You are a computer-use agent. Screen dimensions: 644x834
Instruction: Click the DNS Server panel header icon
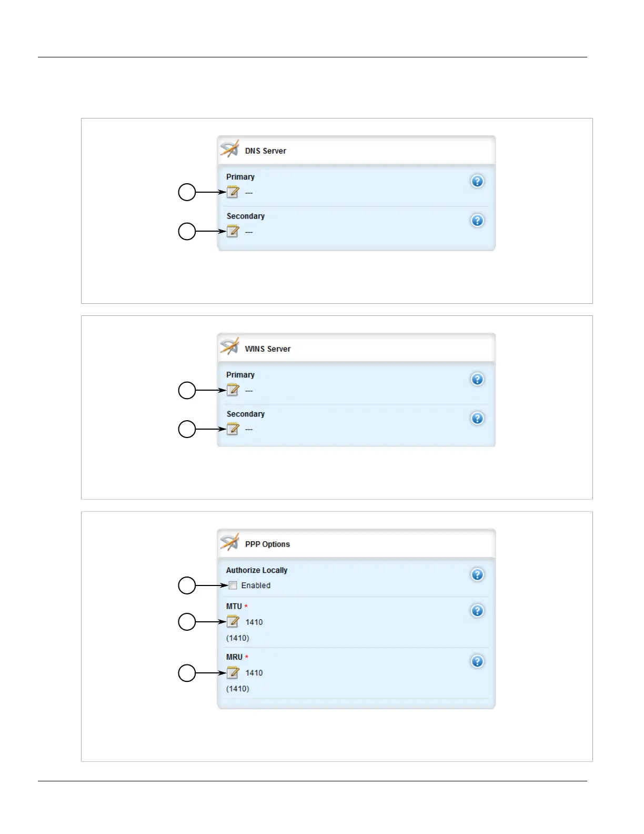click(x=229, y=150)
